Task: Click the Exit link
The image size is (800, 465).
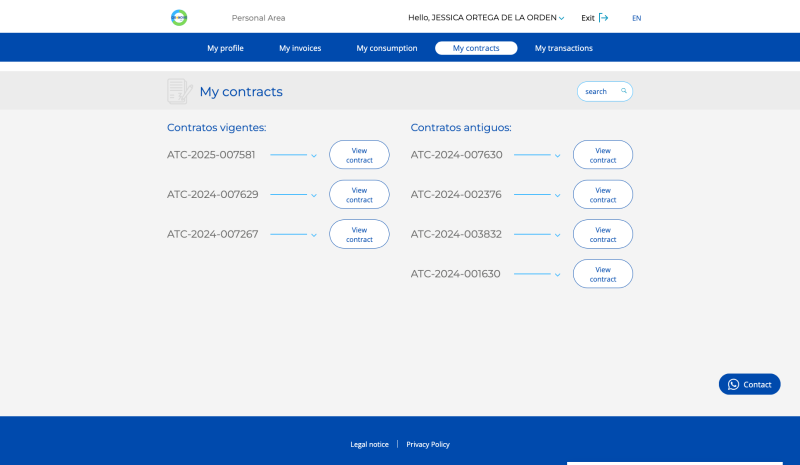Action: (588, 18)
